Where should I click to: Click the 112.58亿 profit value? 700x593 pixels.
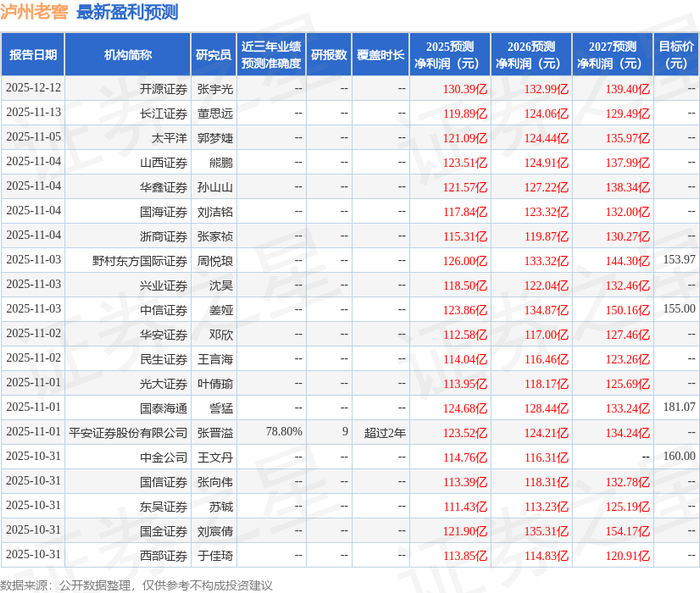click(x=465, y=335)
